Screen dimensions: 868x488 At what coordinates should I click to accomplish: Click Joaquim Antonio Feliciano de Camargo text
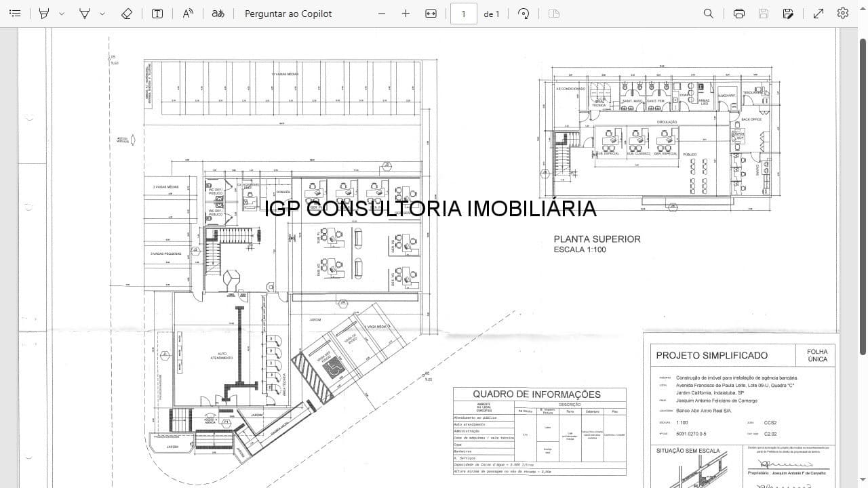[717, 401]
